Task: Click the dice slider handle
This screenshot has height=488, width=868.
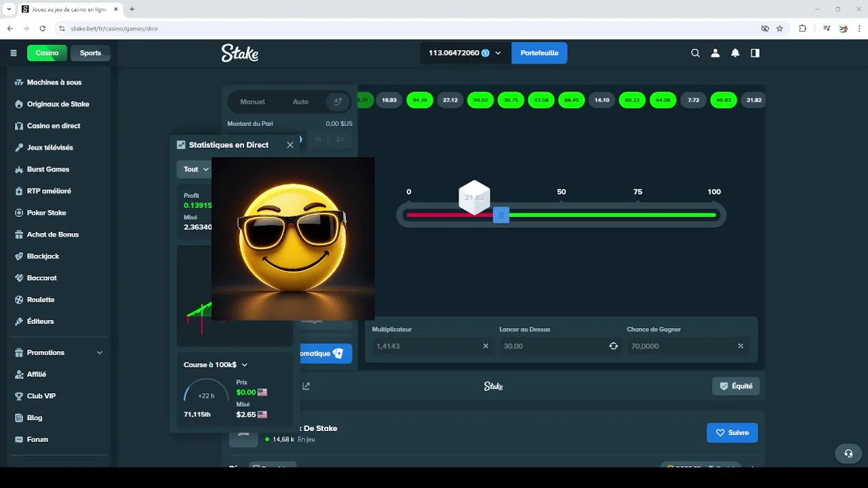Action: coord(501,215)
